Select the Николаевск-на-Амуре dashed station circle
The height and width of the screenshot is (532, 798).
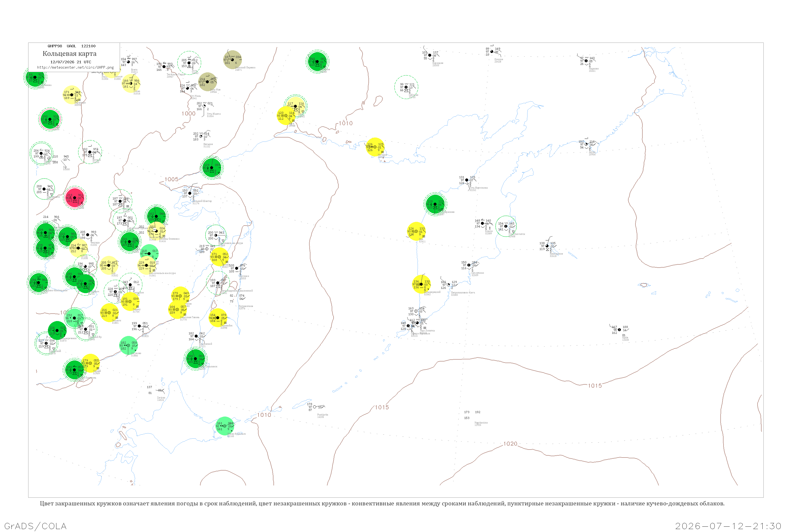(x=216, y=235)
